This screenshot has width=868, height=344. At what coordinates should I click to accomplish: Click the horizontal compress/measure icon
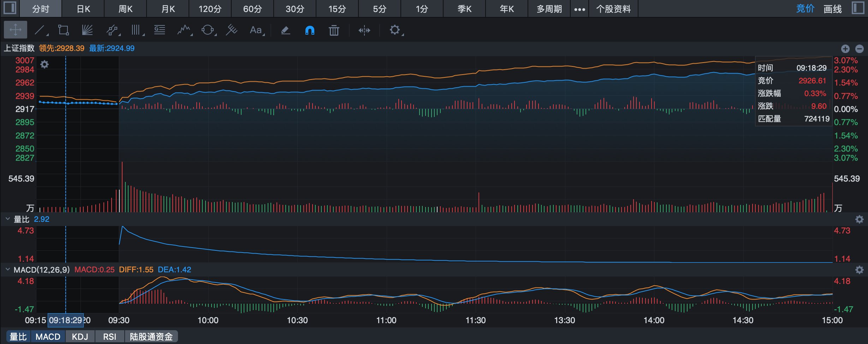tap(364, 30)
